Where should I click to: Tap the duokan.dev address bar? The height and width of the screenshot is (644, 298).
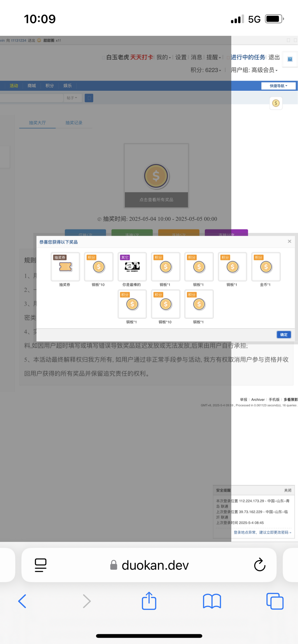coord(149,565)
